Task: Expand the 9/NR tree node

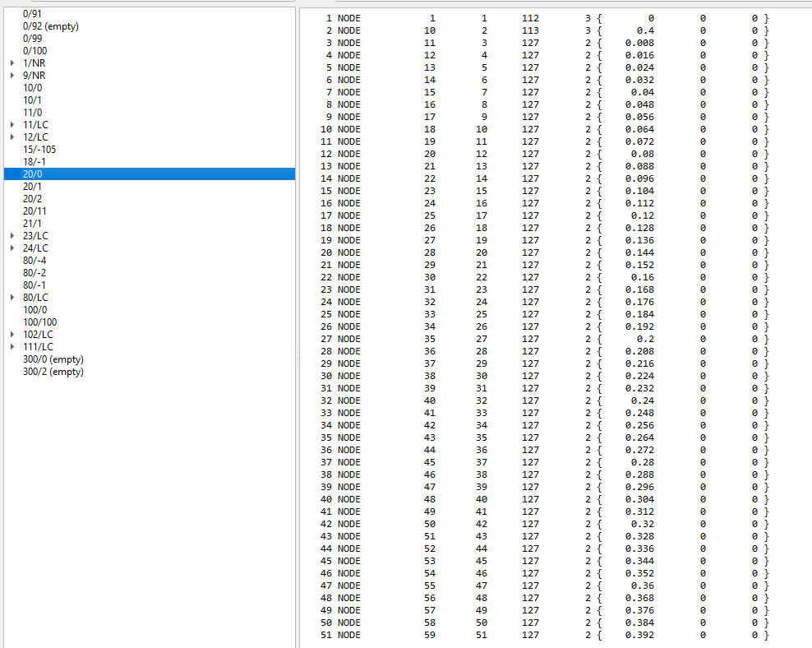Action: 12,76
